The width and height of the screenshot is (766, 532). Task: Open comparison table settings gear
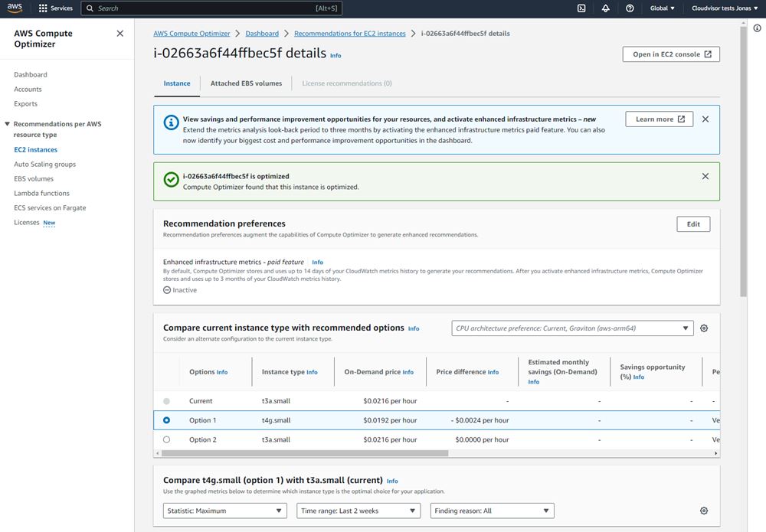tap(704, 328)
